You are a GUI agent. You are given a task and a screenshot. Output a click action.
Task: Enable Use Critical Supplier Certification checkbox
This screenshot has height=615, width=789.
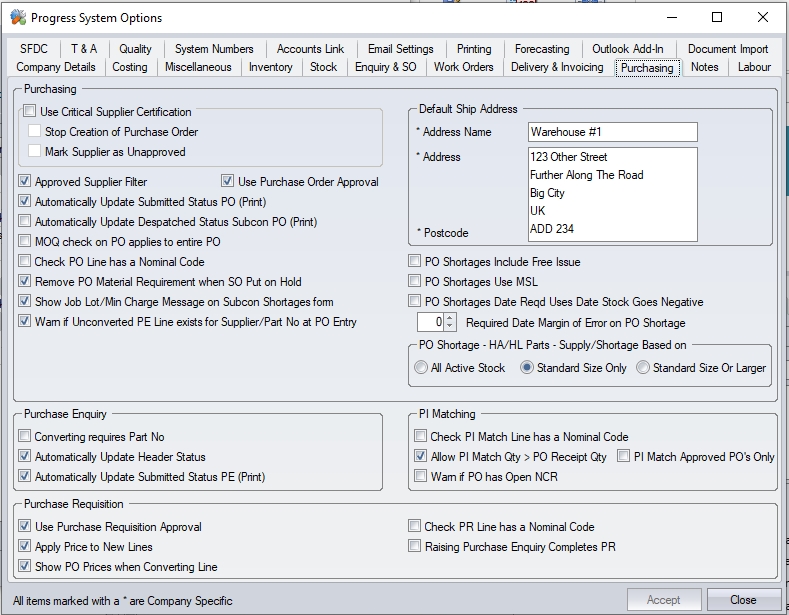click(30, 112)
